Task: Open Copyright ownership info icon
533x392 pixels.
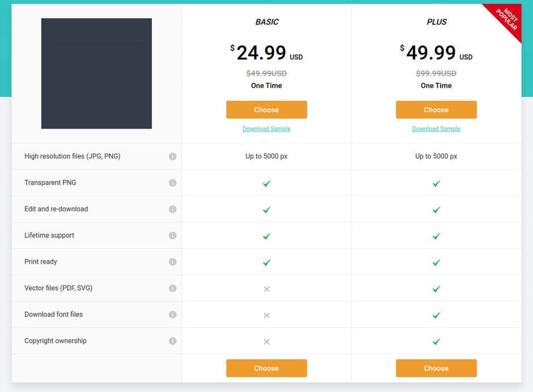Action: pyautogui.click(x=172, y=341)
